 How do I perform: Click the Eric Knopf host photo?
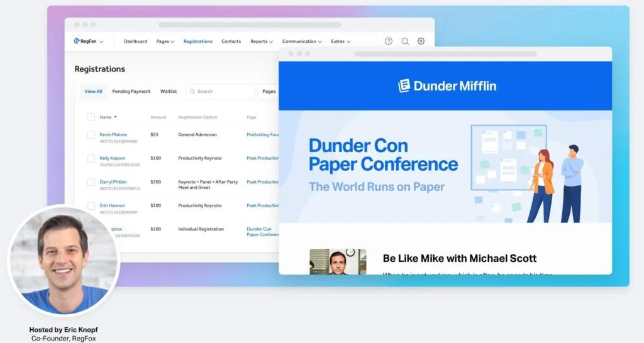pos(64,260)
